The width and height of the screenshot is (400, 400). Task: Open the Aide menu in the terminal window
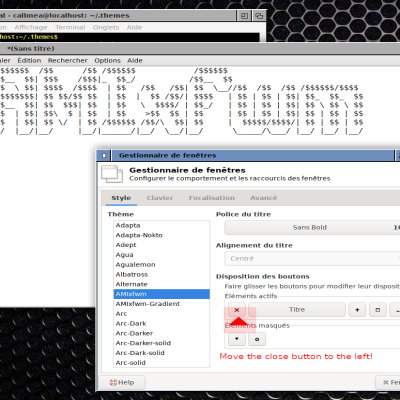[134, 27]
